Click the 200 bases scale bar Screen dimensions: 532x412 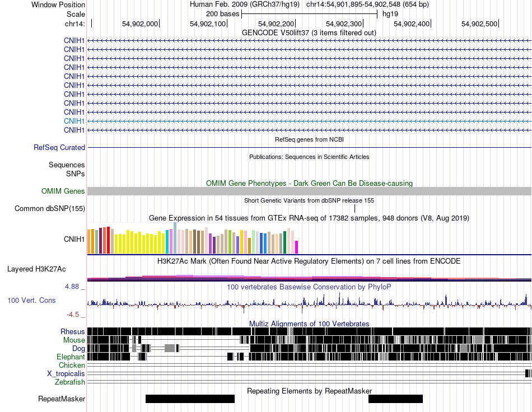click(309, 14)
